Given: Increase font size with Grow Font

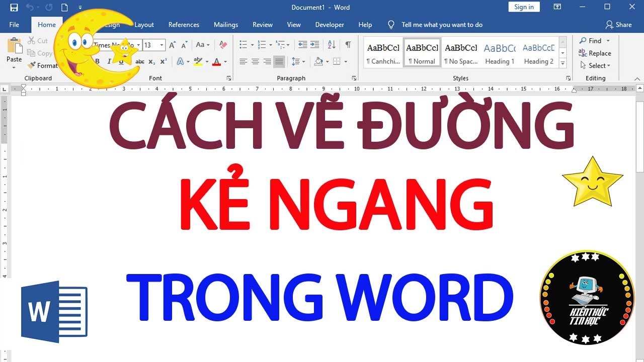Looking at the screenshot, I should pyautogui.click(x=173, y=45).
